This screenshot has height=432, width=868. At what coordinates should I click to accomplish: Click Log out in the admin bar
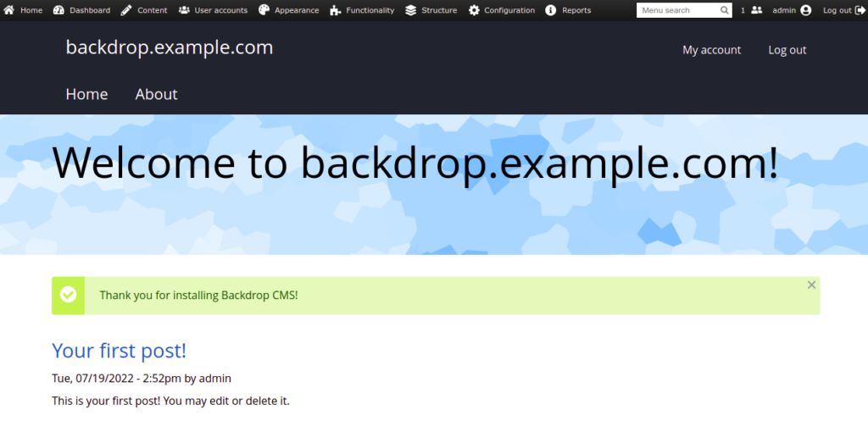coord(837,10)
